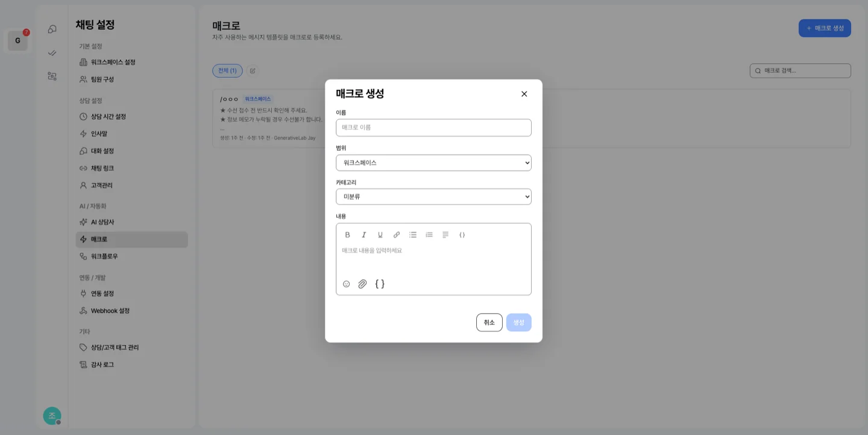Open 감사 로그 in the sidebar

pos(131,364)
